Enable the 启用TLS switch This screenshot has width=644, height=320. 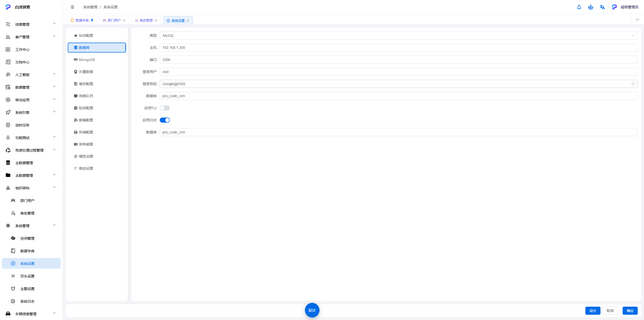tap(165, 108)
